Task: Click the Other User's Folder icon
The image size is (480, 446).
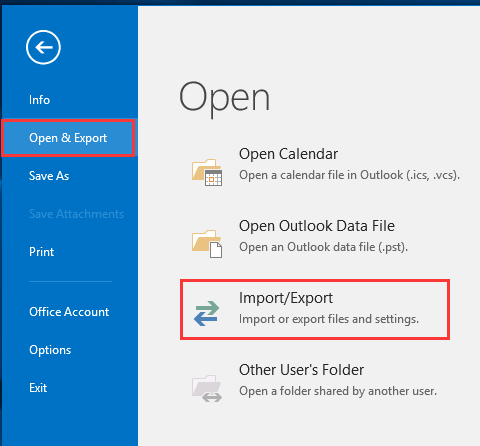Action: click(x=207, y=388)
